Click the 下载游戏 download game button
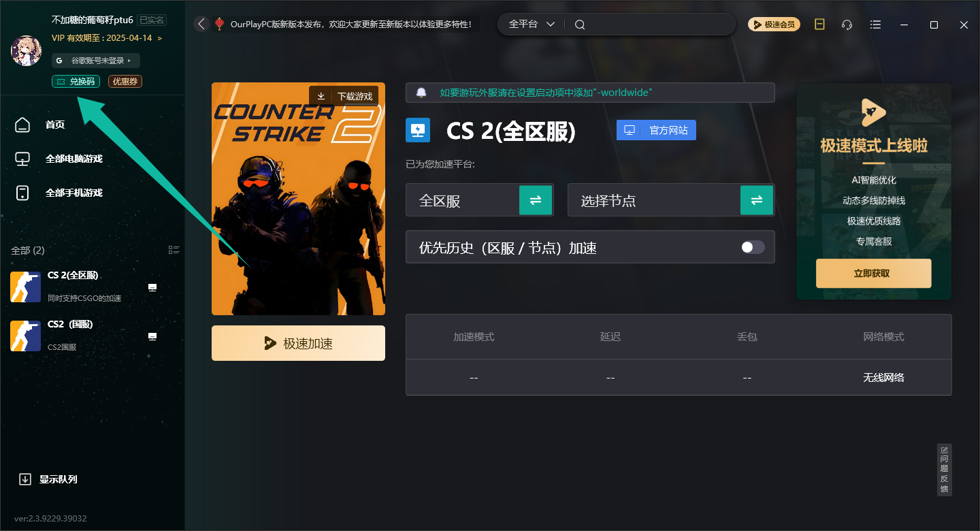This screenshot has height=531, width=980. pyautogui.click(x=344, y=96)
